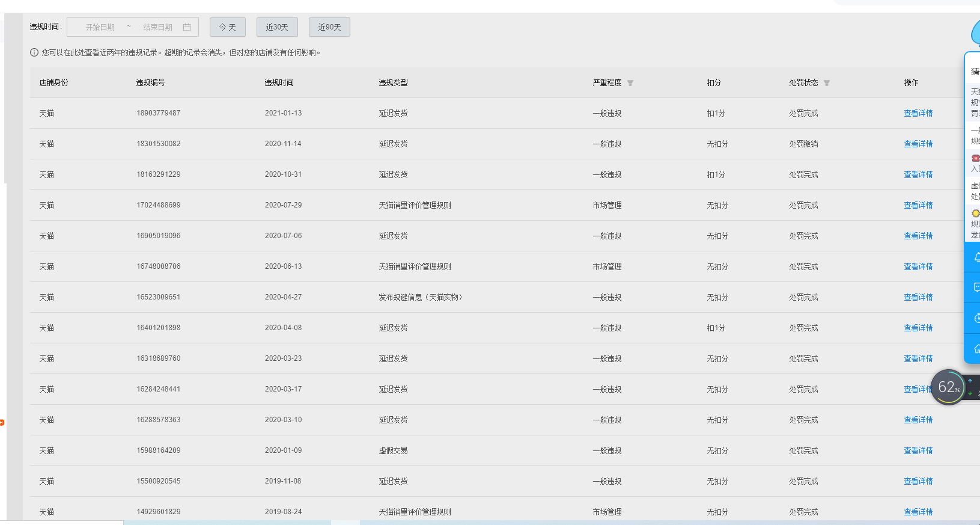Click the 违规时间 filter label
This screenshot has width=980, height=525.
click(x=46, y=26)
